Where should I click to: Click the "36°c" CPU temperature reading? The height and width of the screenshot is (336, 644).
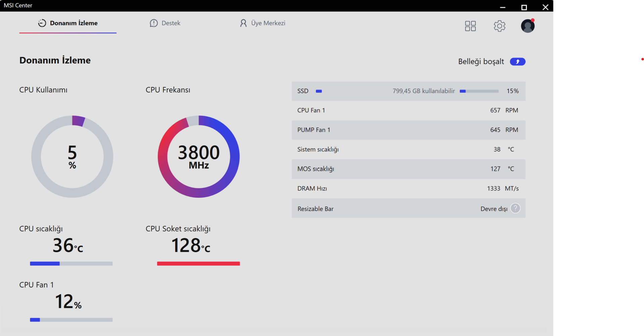click(x=68, y=245)
